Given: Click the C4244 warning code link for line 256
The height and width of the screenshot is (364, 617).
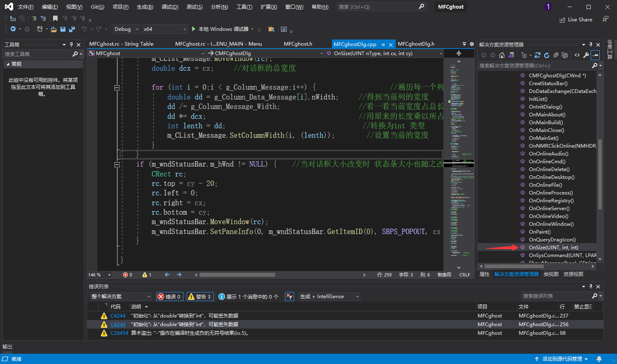Looking at the screenshot, I should pyautogui.click(x=118, y=325).
